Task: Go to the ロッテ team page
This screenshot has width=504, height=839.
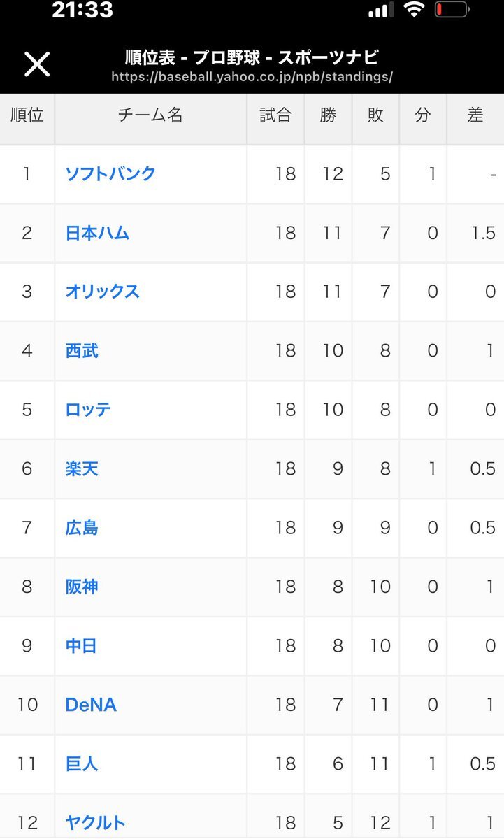Action: (x=88, y=410)
